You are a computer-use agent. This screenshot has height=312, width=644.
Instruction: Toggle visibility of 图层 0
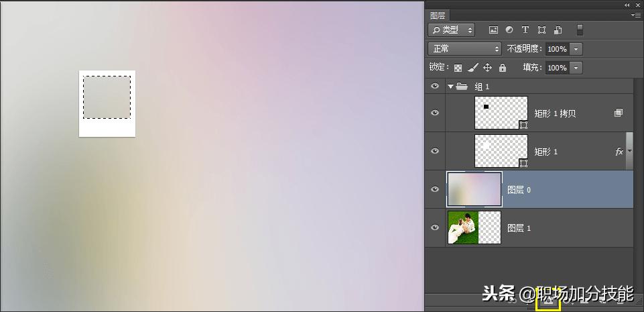(435, 189)
